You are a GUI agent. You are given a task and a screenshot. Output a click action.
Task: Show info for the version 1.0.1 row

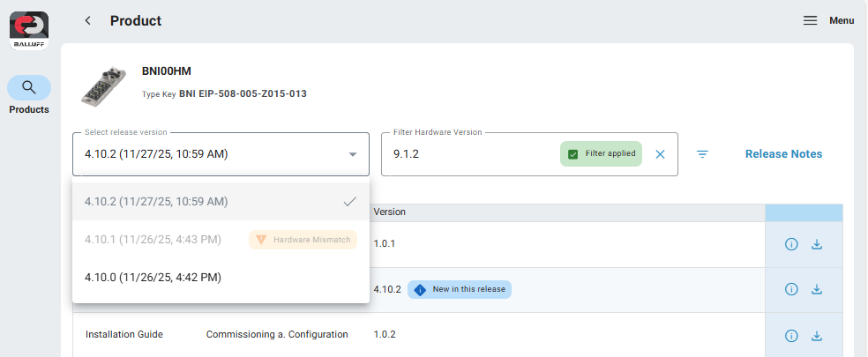pos(791,244)
